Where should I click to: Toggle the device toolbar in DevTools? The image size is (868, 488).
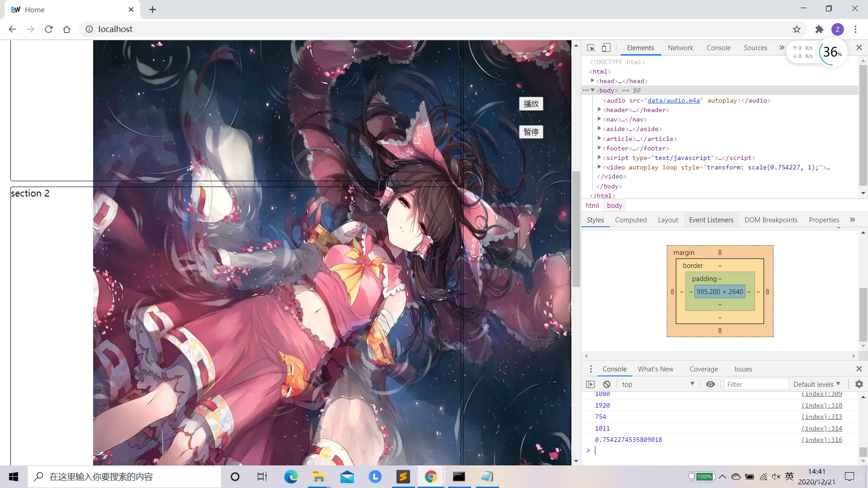[606, 47]
